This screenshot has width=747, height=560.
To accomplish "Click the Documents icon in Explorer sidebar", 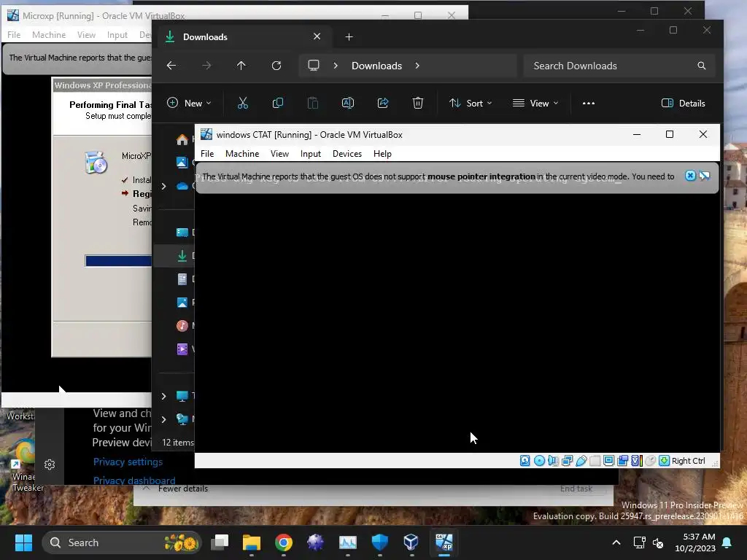I will [182, 279].
